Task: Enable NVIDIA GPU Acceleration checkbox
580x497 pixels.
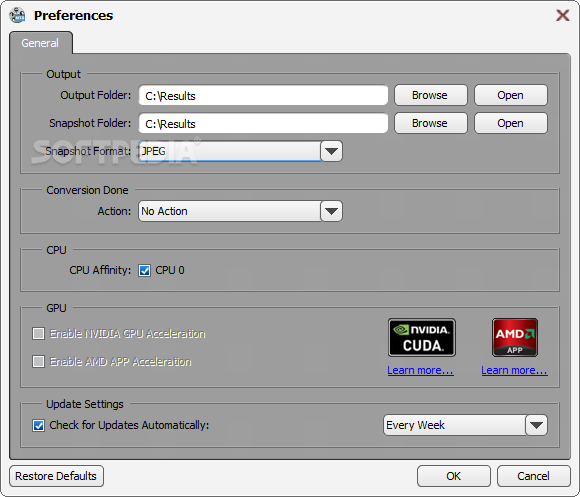Action: (x=38, y=334)
